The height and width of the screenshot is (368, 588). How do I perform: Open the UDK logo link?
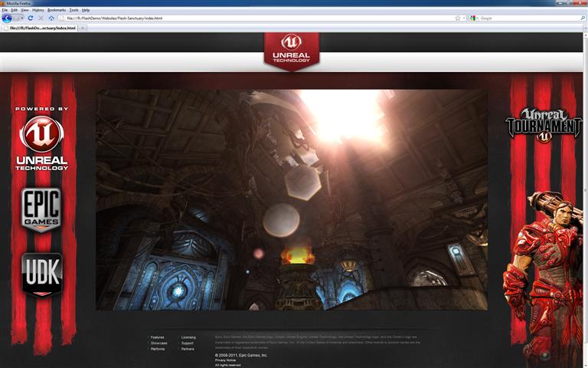(x=41, y=274)
